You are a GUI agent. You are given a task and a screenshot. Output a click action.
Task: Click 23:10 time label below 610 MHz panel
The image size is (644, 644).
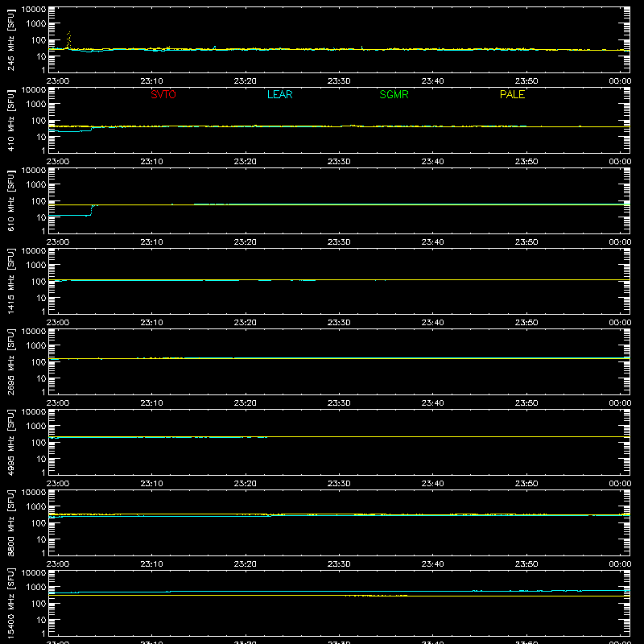151,242
